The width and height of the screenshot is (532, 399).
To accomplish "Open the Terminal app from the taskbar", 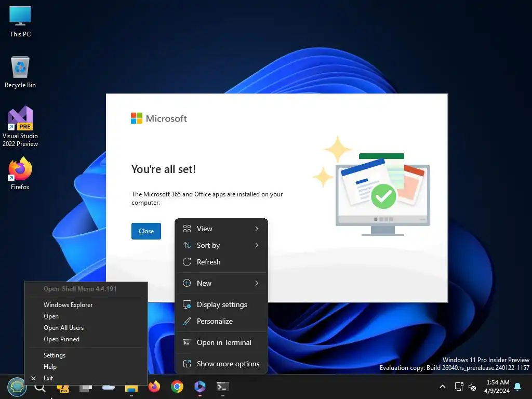I will 222,387.
